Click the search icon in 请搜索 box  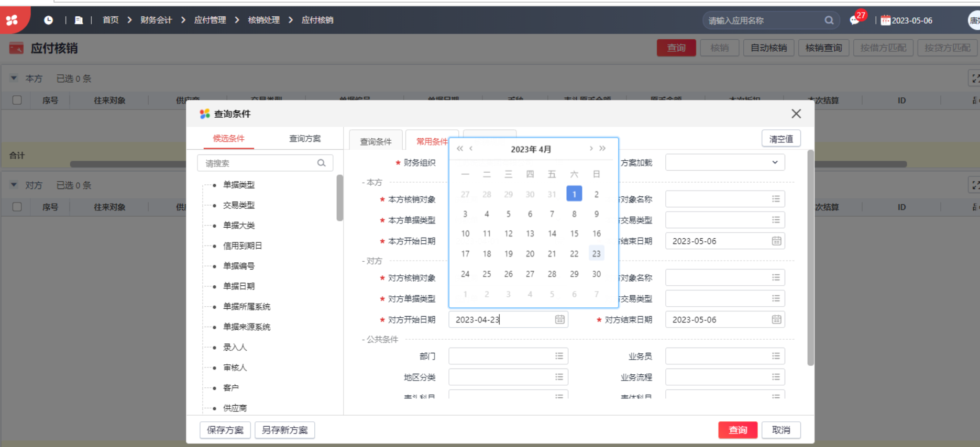322,163
